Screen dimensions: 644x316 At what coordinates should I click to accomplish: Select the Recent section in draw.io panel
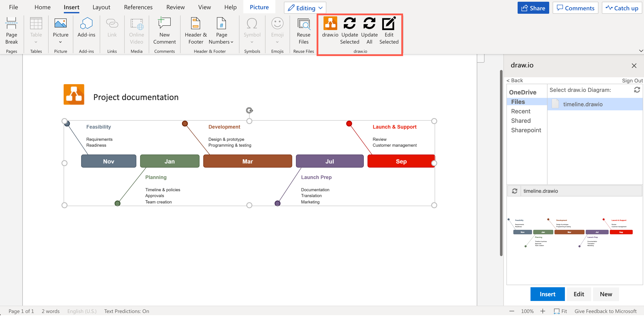point(521,111)
